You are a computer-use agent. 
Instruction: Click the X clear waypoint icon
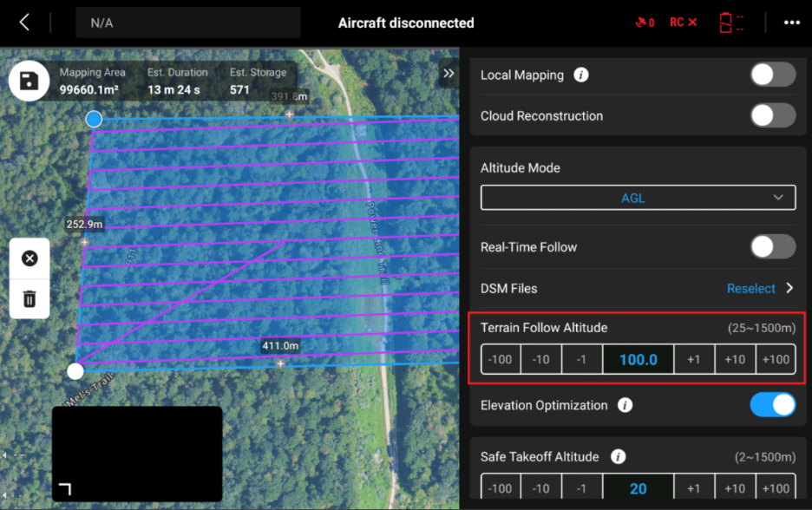[x=29, y=258]
